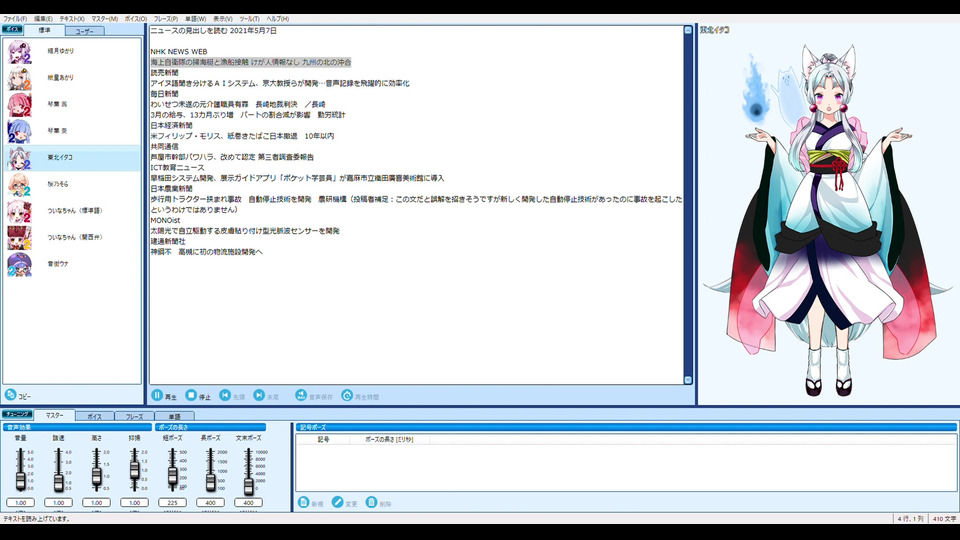The width and height of the screenshot is (960, 540).
Task: Open the ボイス(O) menu
Action: pyautogui.click(x=136, y=19)
